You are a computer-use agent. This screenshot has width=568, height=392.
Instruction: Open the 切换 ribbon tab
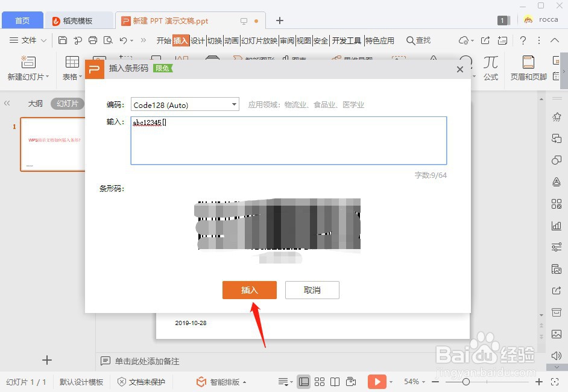click(215, 40)
